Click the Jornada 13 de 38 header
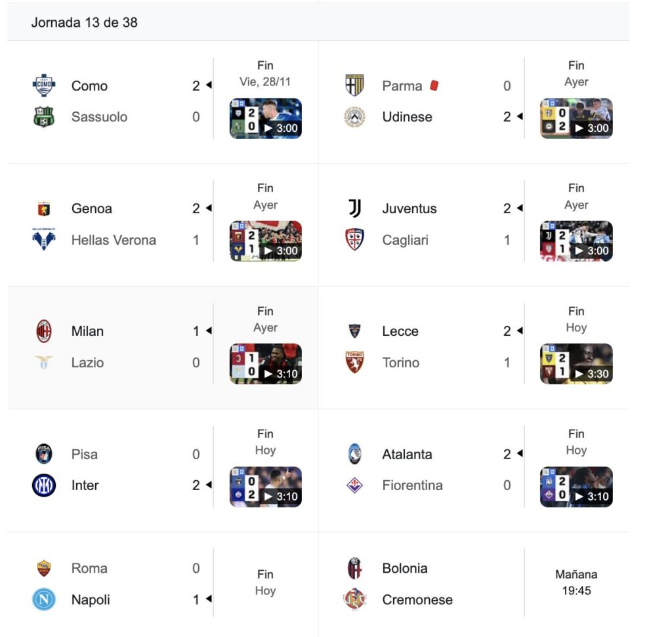This screenshot has width=672, height=637. pyautogui.click(x=85, y=22)
